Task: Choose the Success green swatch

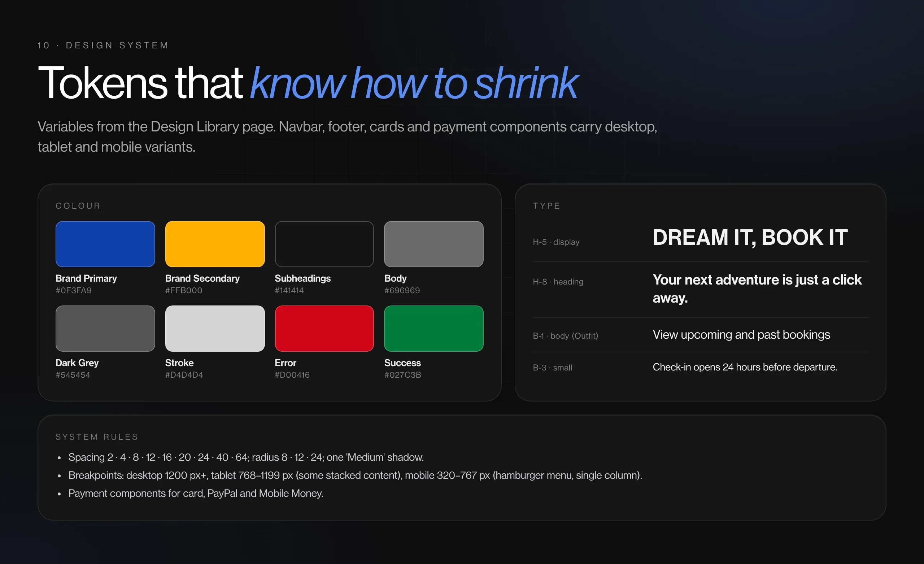Action: (x=434, y=328)
